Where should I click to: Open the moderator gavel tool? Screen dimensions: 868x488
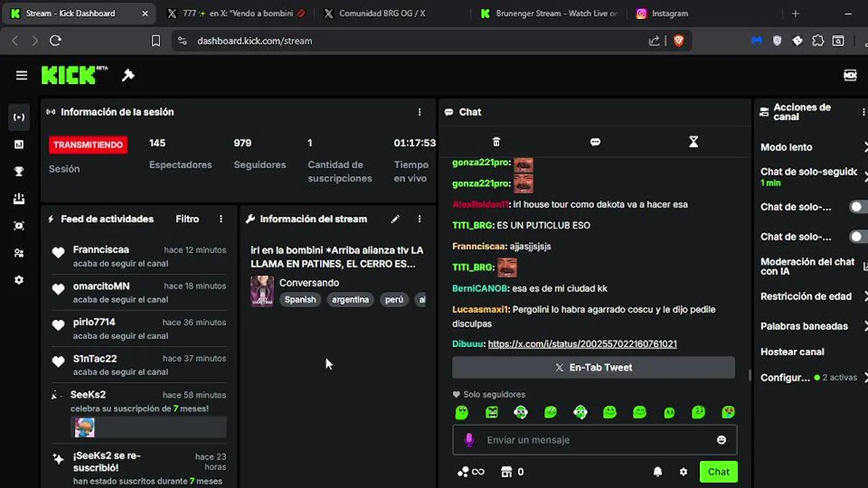tap(128, 75)
